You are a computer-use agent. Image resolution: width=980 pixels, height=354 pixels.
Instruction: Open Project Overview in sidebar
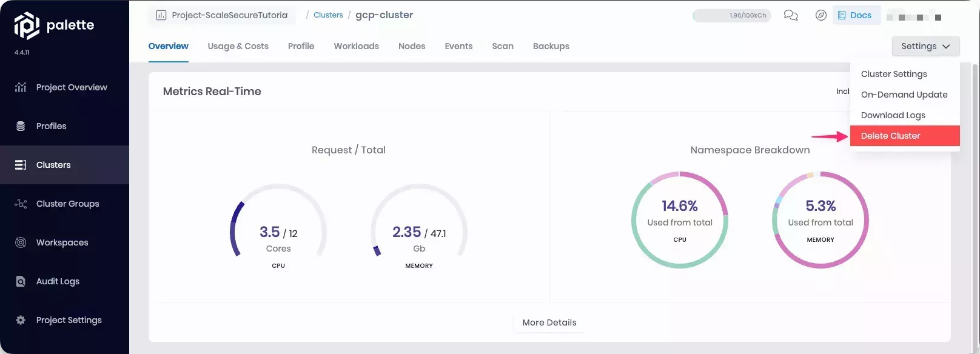[64, 87]
